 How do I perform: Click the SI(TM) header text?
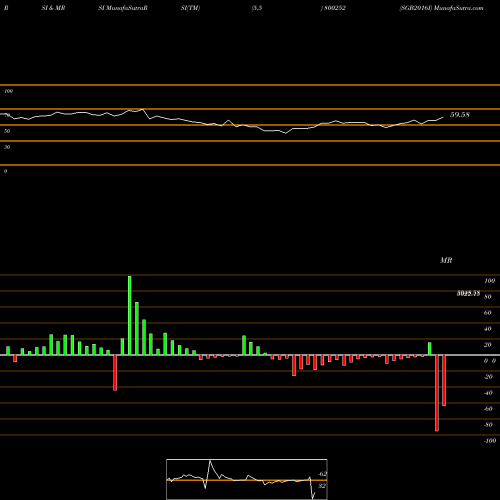(x=190, y=8)
